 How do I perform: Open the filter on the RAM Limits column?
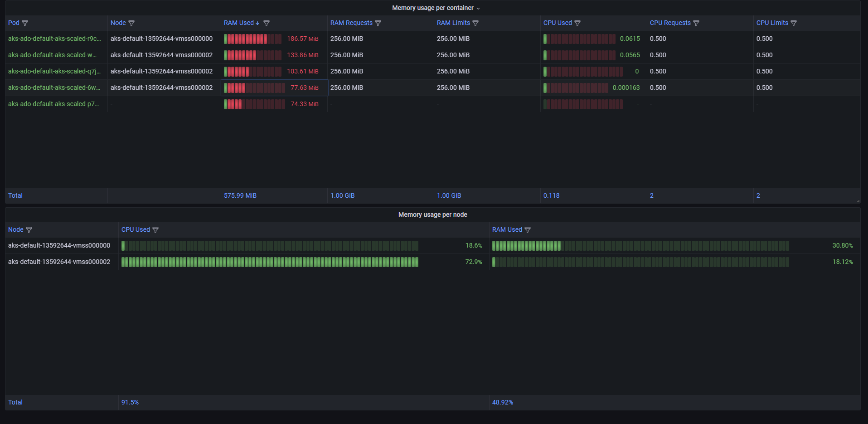476,23
